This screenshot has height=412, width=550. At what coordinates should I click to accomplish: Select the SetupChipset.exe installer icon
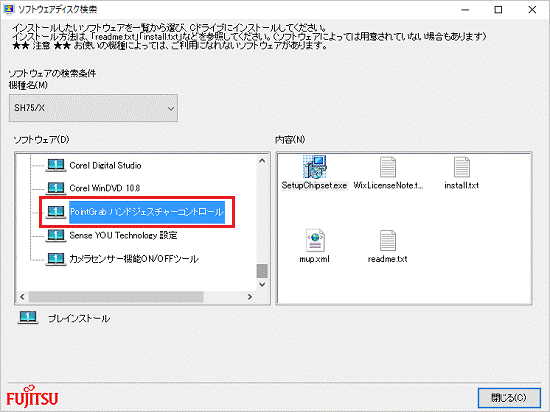pos(315,167)
